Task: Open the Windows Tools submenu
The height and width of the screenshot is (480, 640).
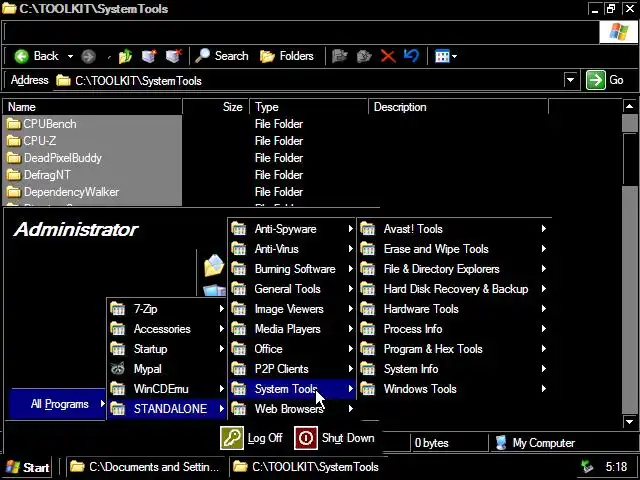Action: tap(454, 389)
